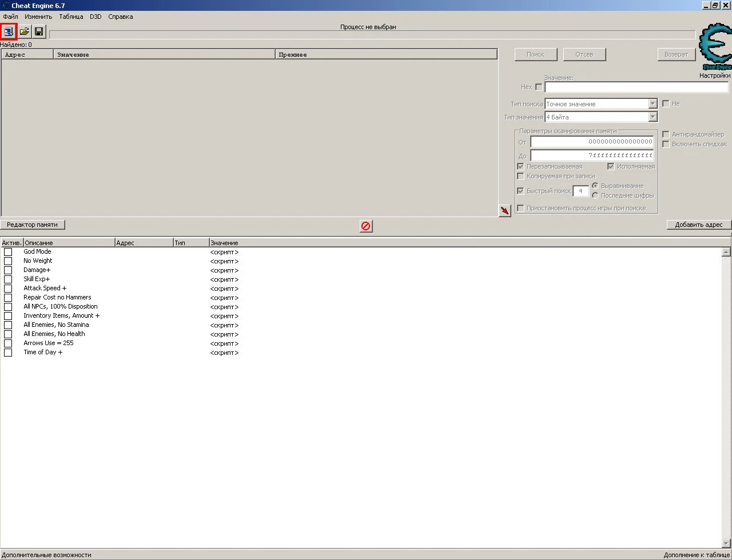Click address list scrollbar up arrow

click(x=726, y=252)
